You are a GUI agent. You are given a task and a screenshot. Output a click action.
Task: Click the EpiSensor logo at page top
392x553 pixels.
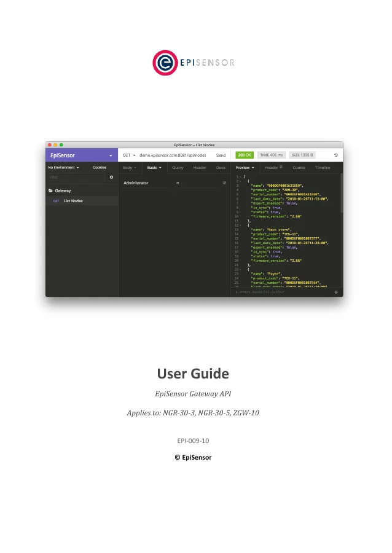pos(193,63)
